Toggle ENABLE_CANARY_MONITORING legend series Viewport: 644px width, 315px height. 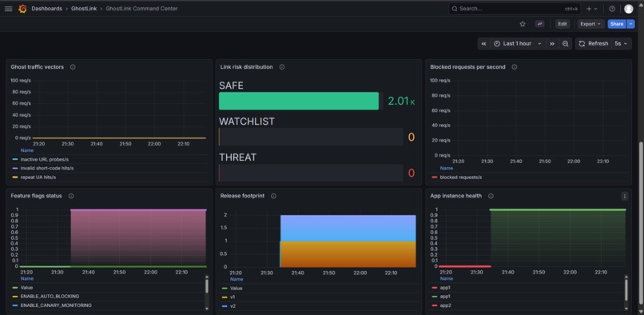coord(56,305)
